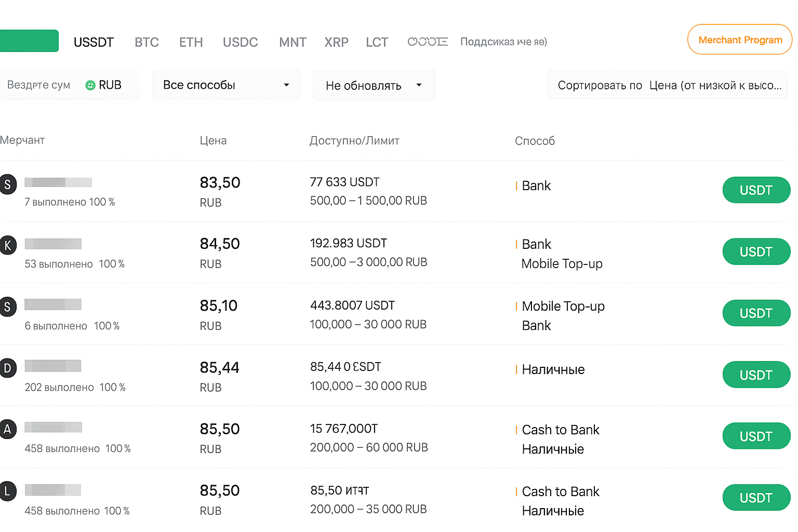798x532 pixels.
Task: Click the USDT button in the 83,50 row
Action: (756, 190)
